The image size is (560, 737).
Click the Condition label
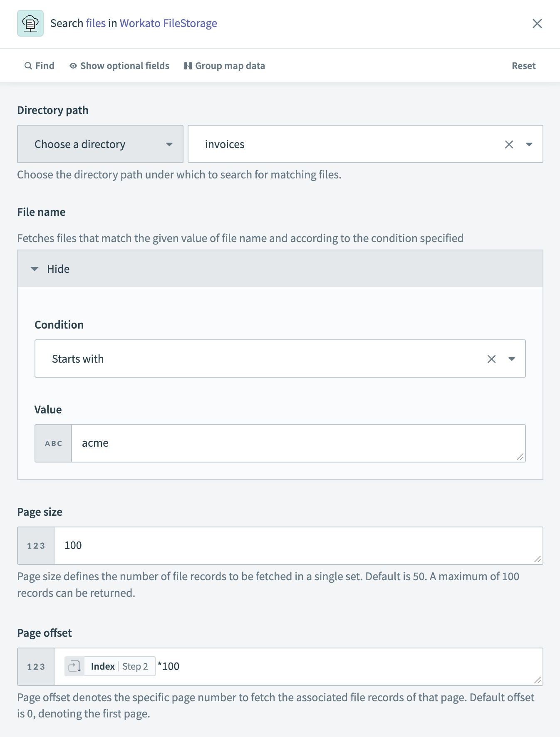59,325
